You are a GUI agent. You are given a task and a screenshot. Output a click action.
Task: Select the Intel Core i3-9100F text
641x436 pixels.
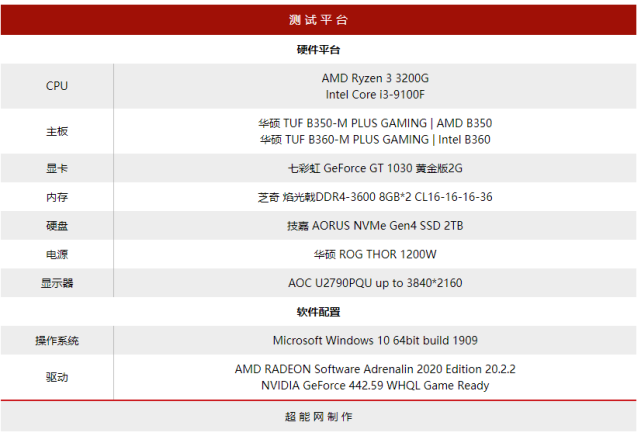click(x=375, y=95)
